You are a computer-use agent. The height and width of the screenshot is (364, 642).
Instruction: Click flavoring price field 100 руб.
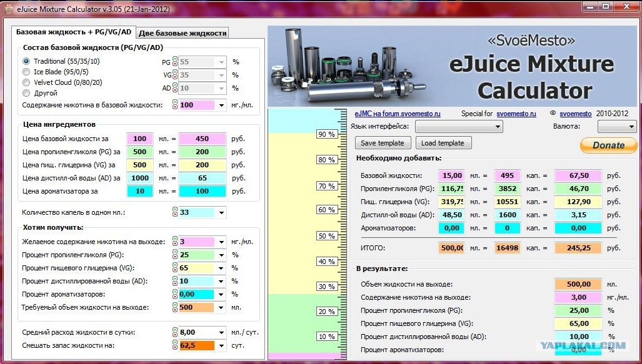pyautogui.click(x=203, y=191)
